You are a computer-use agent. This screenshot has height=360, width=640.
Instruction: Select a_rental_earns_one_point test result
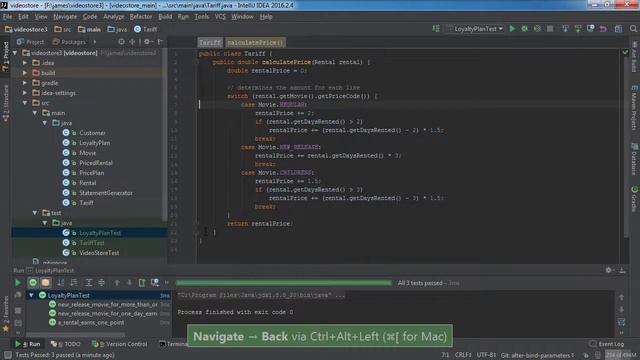click(91, 322)
